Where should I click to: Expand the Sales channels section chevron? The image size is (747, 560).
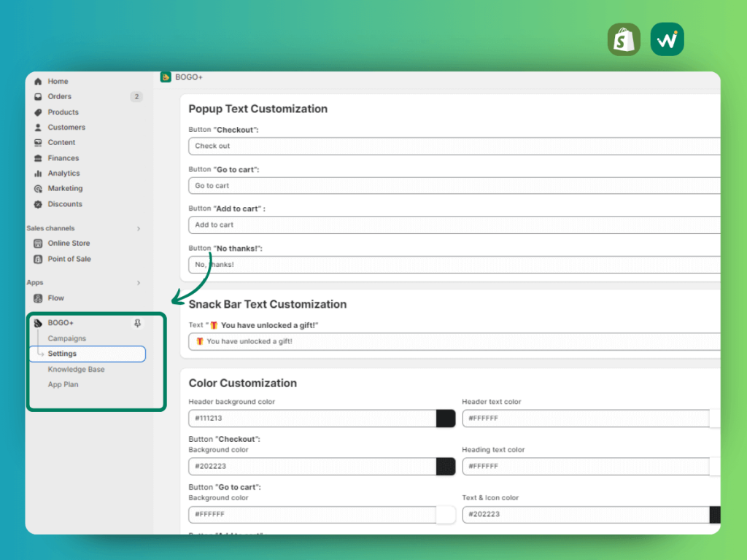coord(139,228)
